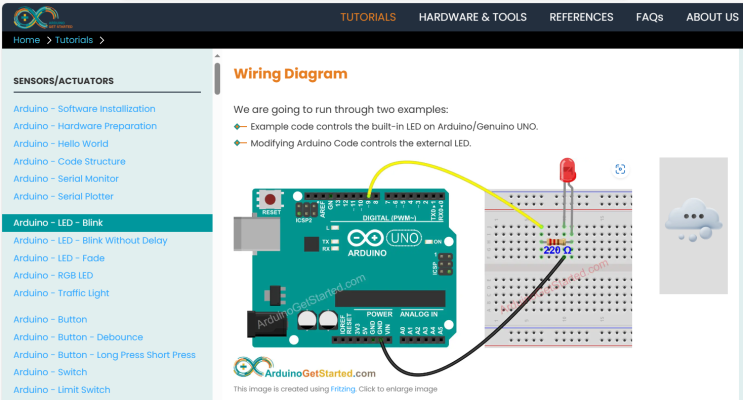Open Arduino - Switch tutorial
The height and width of the screenshot is (400, 743).
click(x=50, y=372)
